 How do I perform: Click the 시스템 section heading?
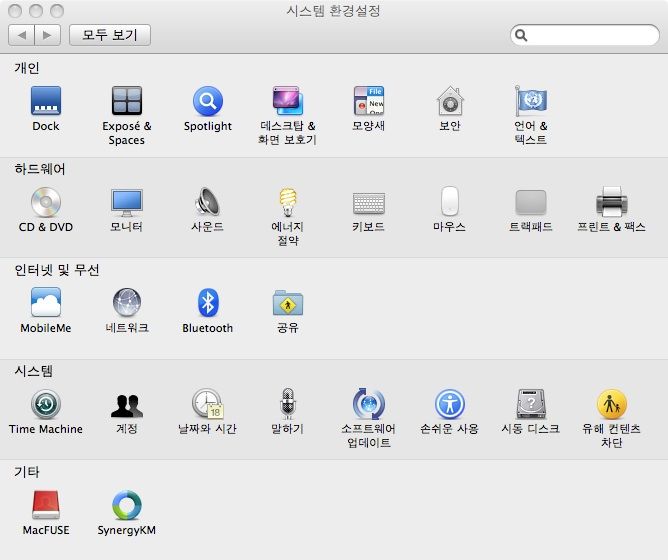click(x=33, y=371)
